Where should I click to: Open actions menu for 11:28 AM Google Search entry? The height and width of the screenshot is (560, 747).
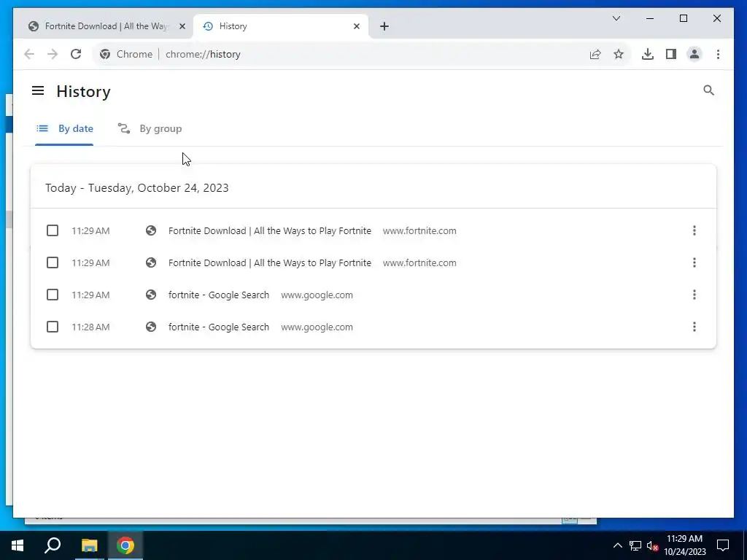click(694, 327)
